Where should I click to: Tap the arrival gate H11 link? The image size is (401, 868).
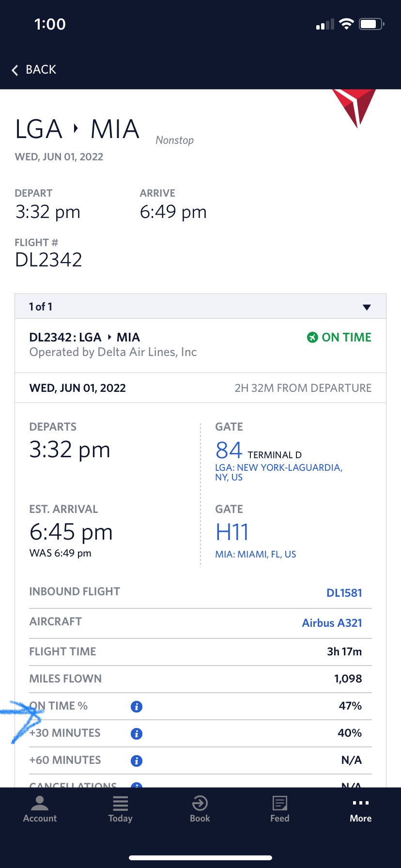[232, 531]
